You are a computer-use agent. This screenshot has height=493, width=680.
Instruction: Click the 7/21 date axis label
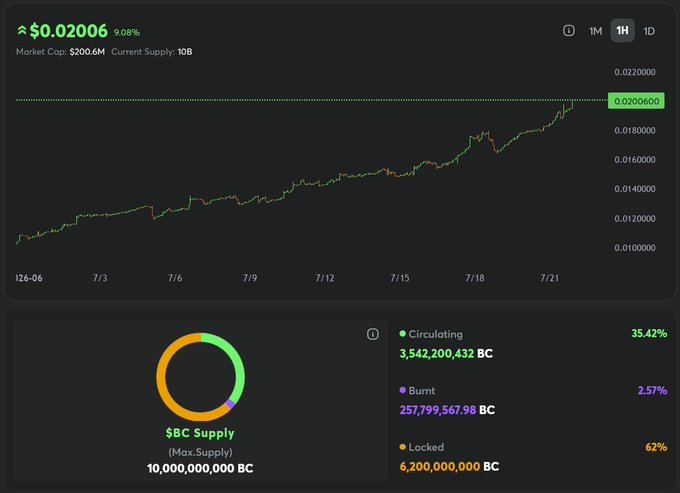(549, 278)
